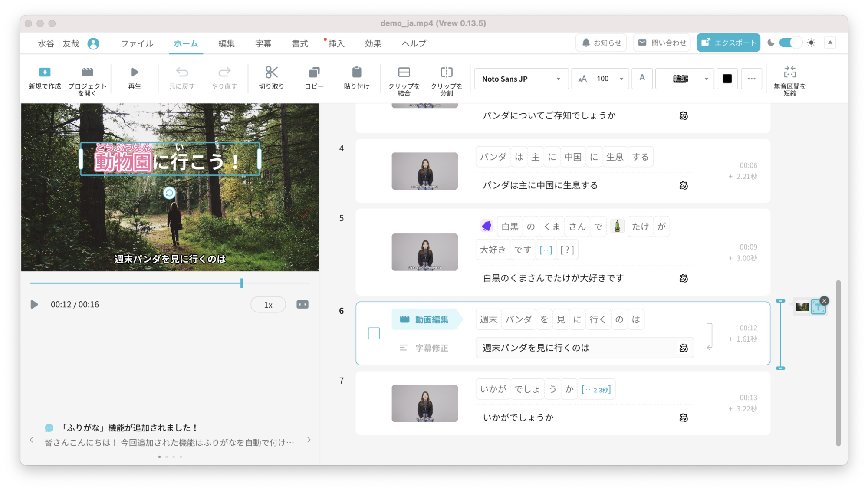The image size is (868, 490).
Task: Open the 字幕 menu
Action: pos(263,43)
